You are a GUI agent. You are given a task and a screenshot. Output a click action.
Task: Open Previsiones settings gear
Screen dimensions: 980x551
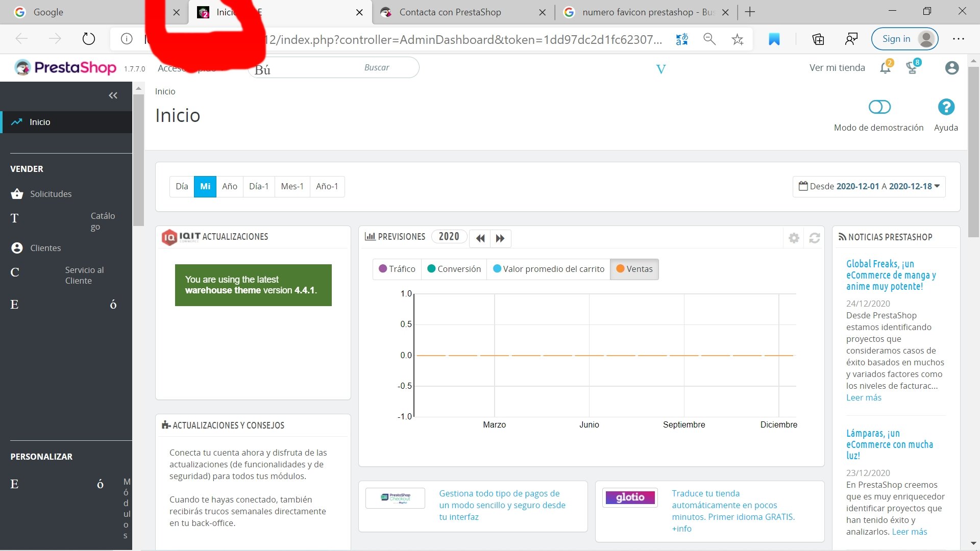click(x=794, y=238)
